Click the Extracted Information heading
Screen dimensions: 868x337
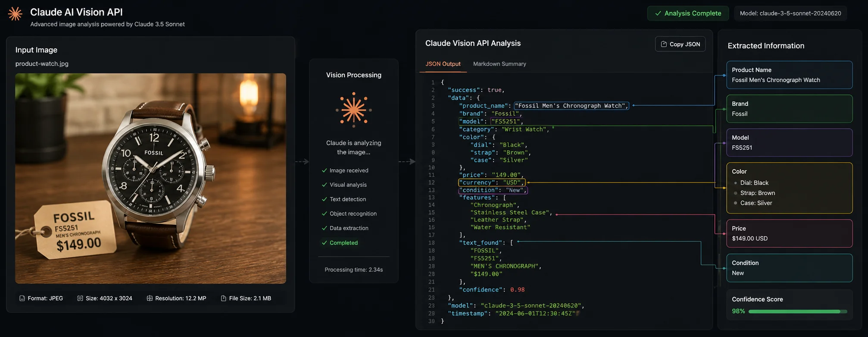766,46
